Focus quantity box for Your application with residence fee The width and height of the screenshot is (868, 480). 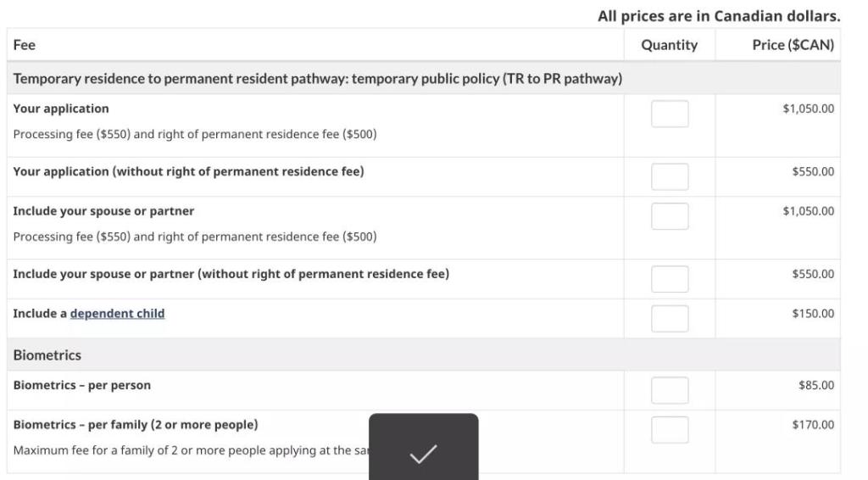[x=670, y=114]
